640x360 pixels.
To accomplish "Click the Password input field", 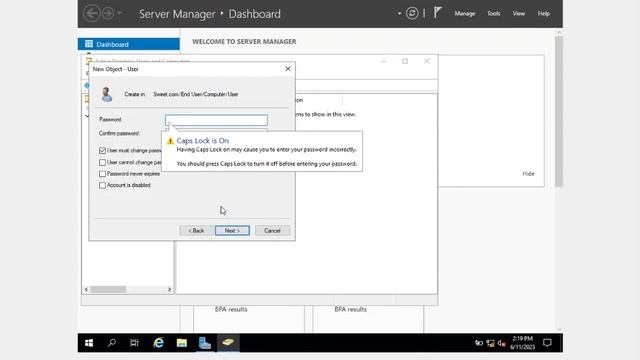I will pos(216,120).
